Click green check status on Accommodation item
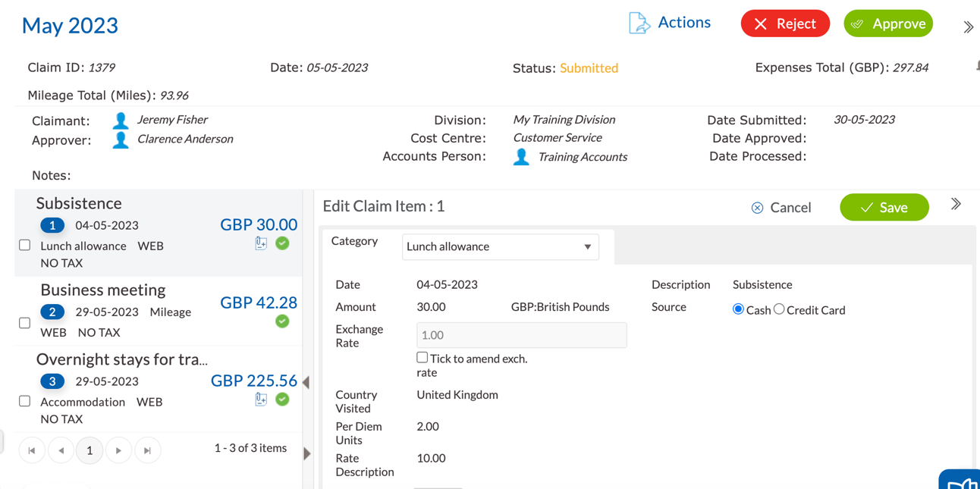Image resolution: width=980 pixels, height=489 pixels. [x=282, y=400]
